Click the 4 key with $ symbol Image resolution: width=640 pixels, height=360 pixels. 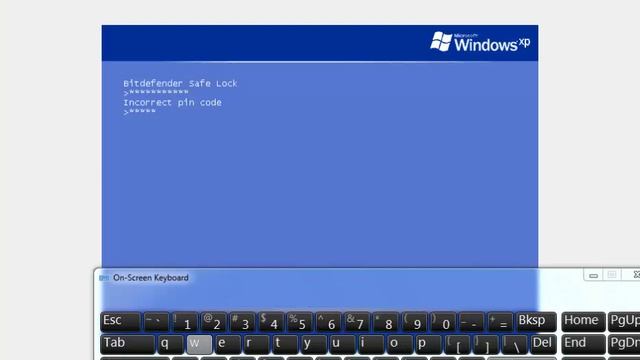(x=271, y=322)
